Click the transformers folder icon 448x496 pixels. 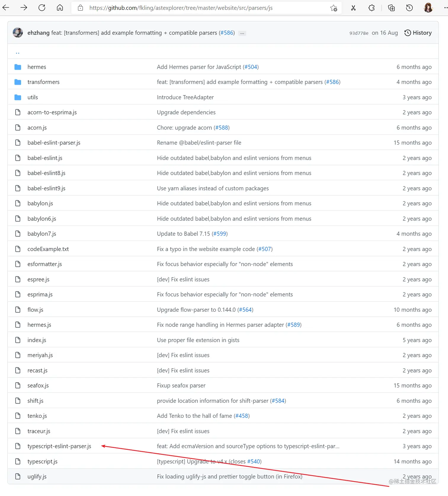18,82
